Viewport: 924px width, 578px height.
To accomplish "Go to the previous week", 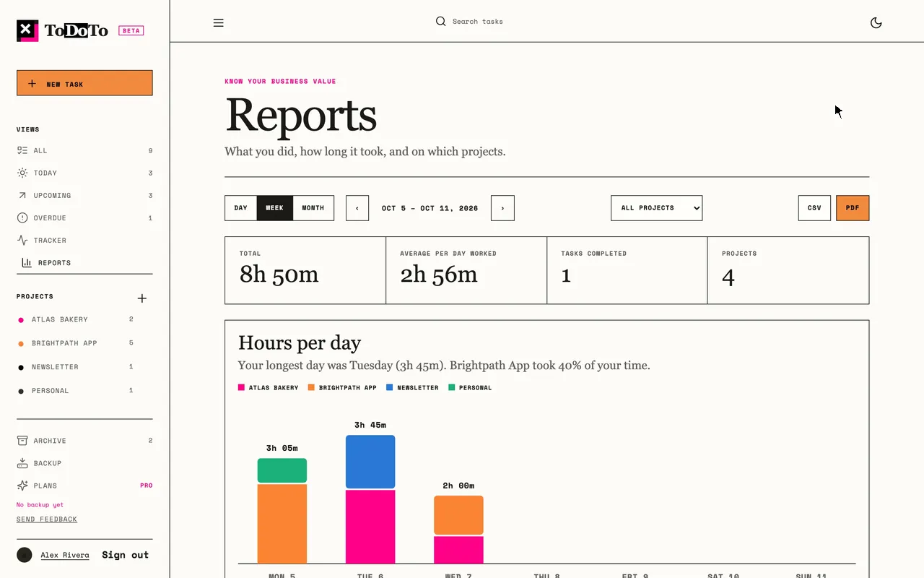I will 357,208.
